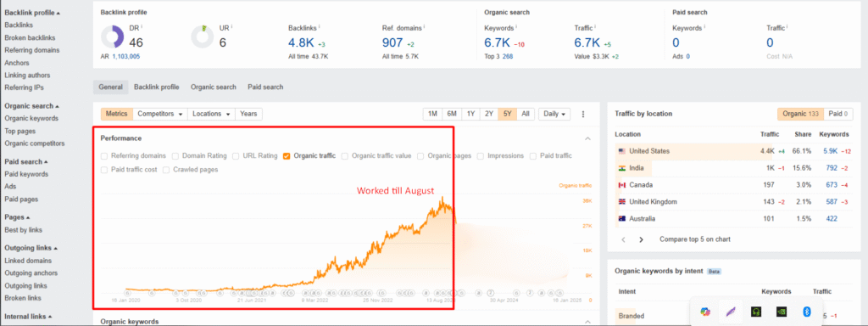Go to previous locations page arrow
This screenshot has height=326, width=868.
pos(623,239)
